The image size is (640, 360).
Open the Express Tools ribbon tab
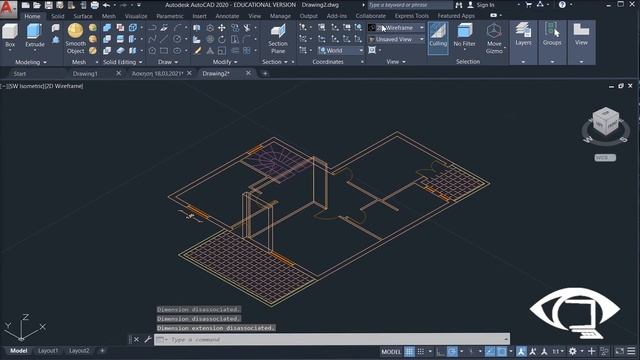tap(411, 16)
